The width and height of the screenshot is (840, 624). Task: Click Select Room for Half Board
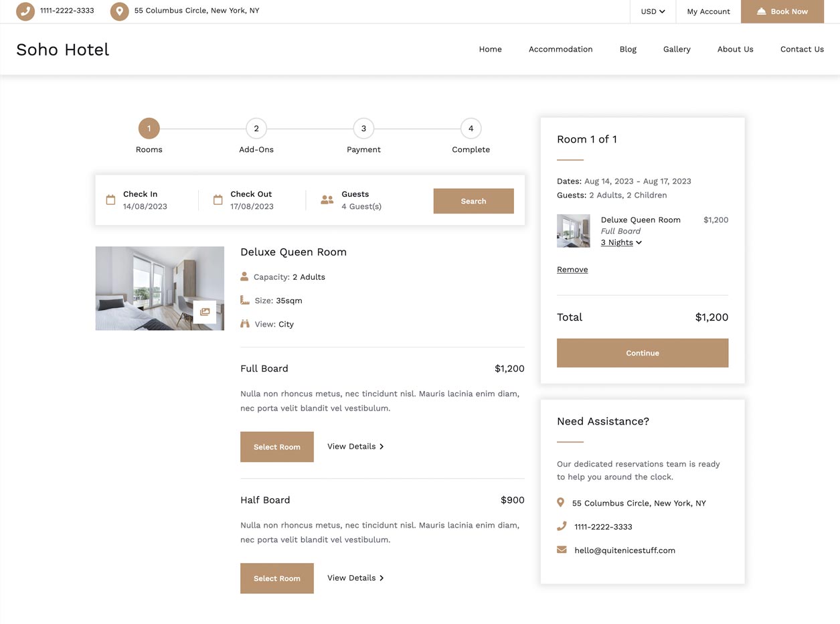(276, 578)
